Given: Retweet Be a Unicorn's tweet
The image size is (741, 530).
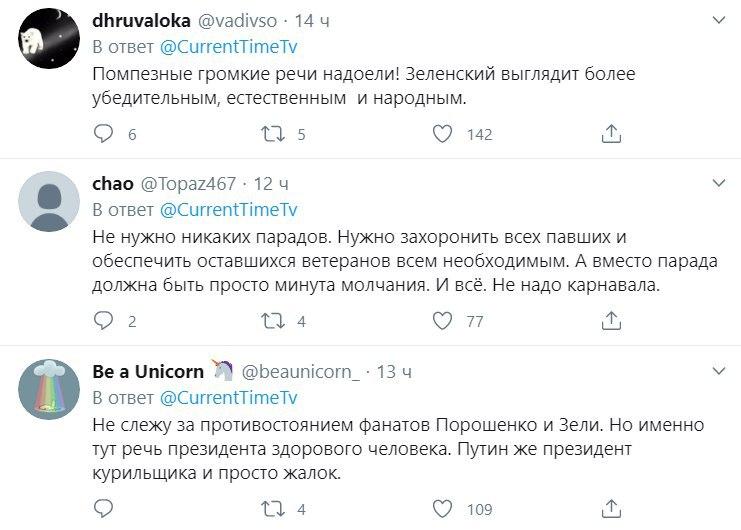Looking at the screenshot, I should (273, 509).
